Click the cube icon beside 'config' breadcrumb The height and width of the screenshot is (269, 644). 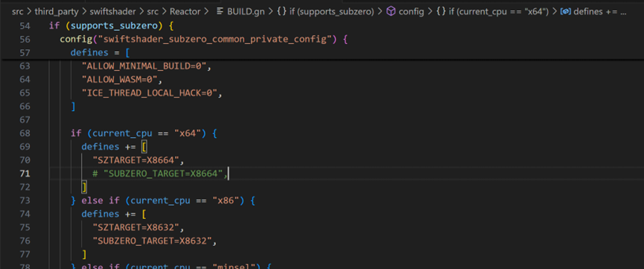coord(391,12)
